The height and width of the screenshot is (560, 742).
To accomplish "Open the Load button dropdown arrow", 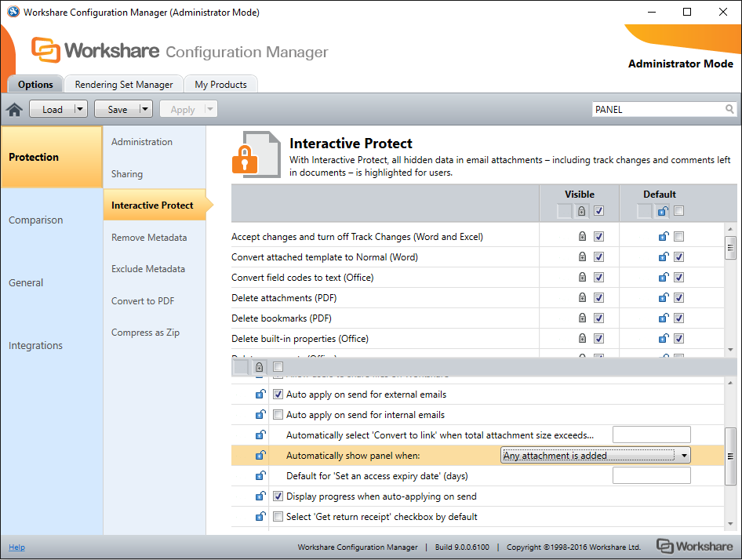I will [x=79, y=109].
